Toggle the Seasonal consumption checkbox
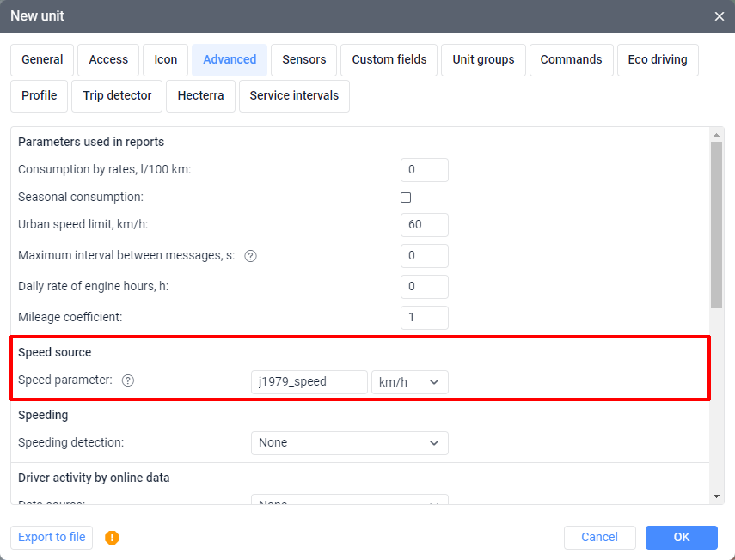 406,198
